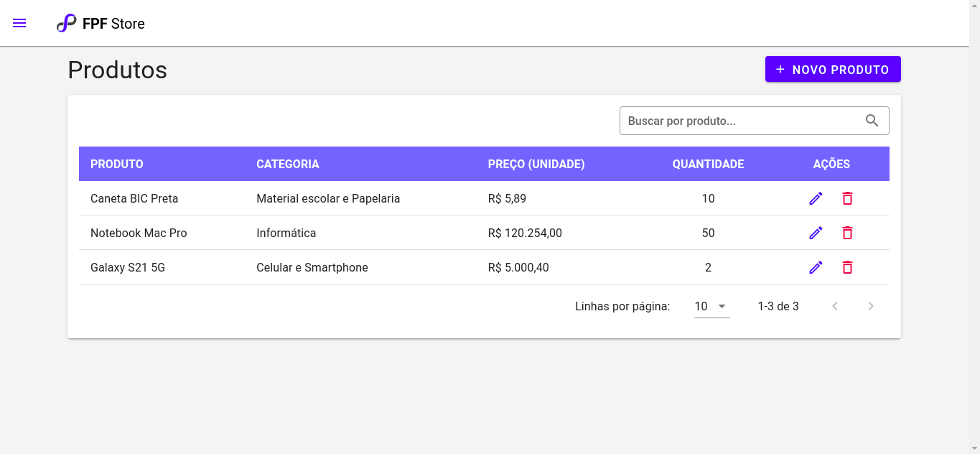This screenshot has height=454, width=980.
Task: Open the hamburger navigation menu
Action: coord(19,23)
